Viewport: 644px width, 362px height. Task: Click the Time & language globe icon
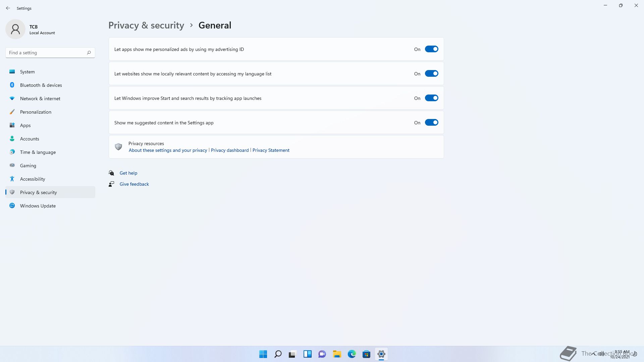pyautogui.click(x=12, y=152)
